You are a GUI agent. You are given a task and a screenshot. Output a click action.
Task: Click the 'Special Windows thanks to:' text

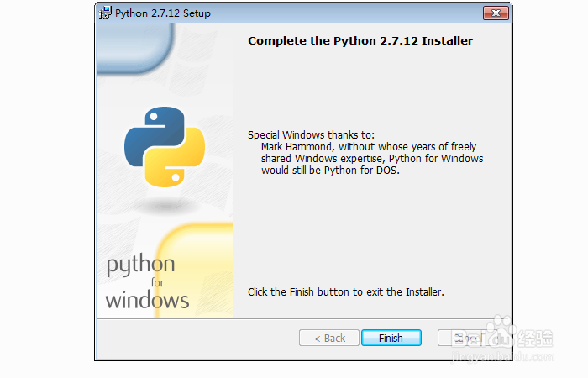point(311,135)
